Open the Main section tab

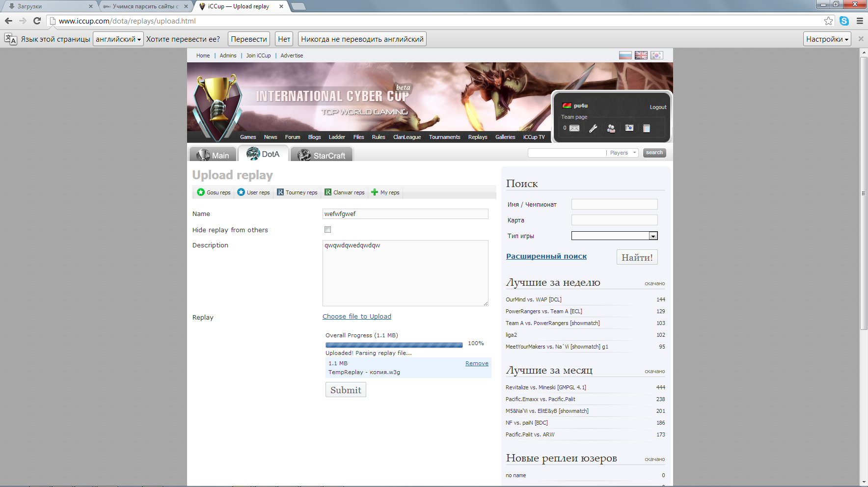213,155
